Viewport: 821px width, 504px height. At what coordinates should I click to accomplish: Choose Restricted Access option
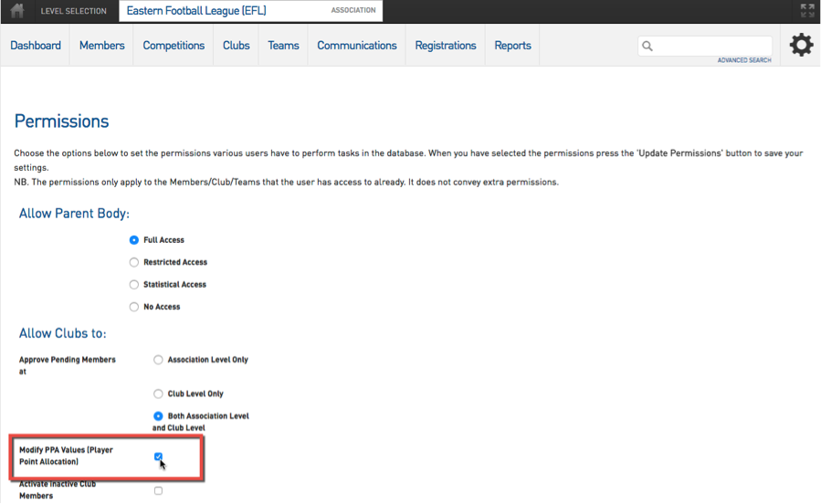134,262
